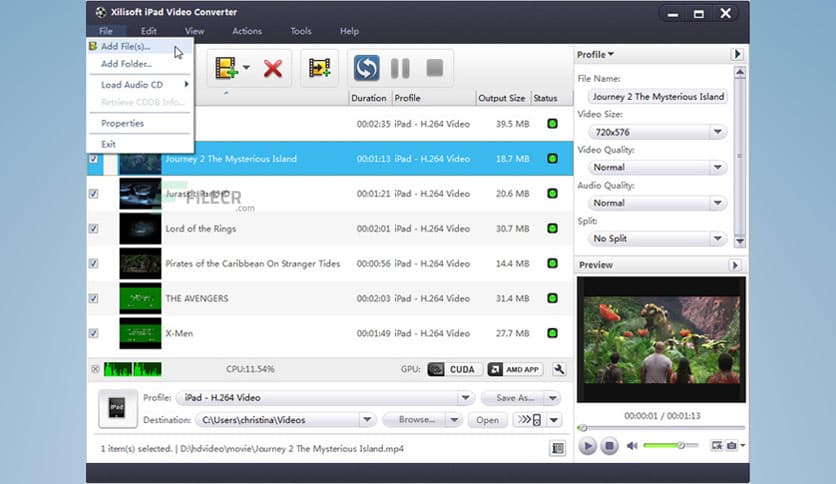Select the Lord of the Rings thumbnail
This screenshot has width=836, height=484.
click(x=140, y=229)
